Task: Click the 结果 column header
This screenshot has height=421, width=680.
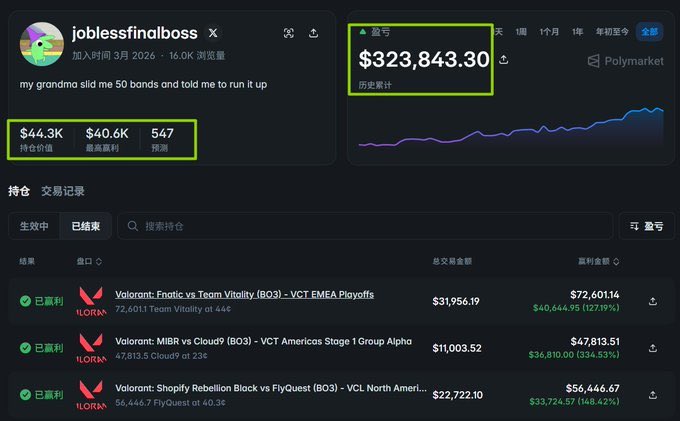Action: 27,261
